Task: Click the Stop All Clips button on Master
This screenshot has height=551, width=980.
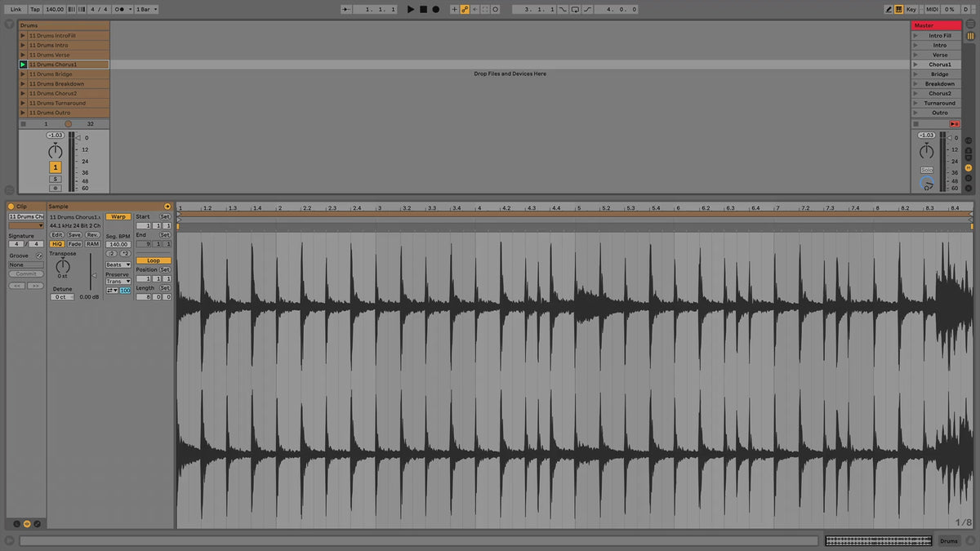Action: pyautogui.click(x=955, y=123)
